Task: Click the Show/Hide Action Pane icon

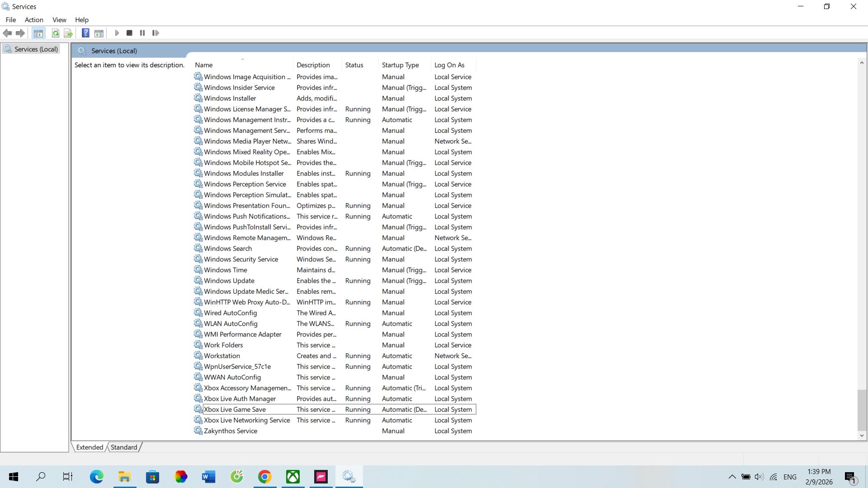Action: 99,33
